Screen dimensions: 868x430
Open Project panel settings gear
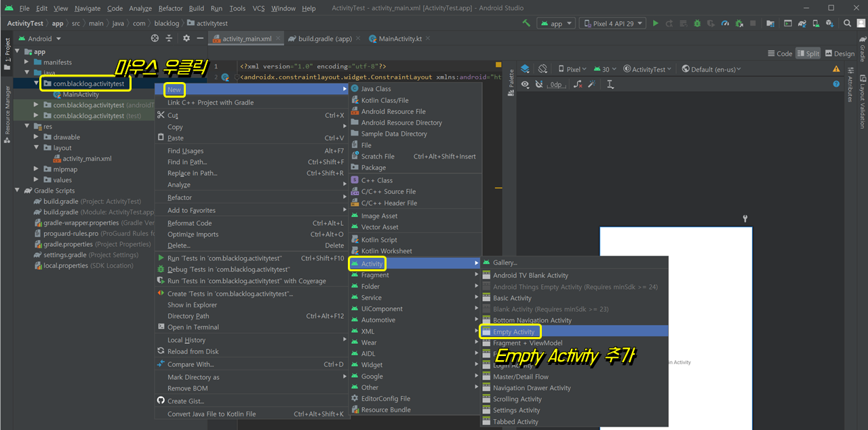click(x=186, y=39)
